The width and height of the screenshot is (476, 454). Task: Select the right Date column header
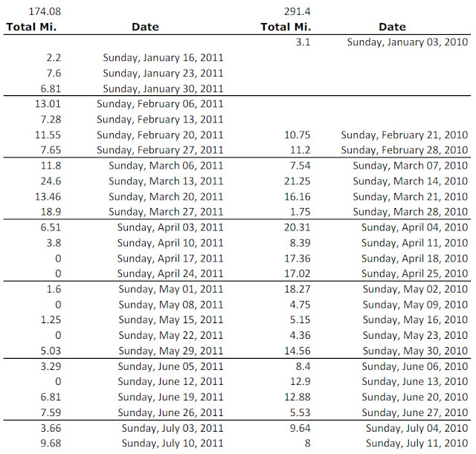click(392, 27)
